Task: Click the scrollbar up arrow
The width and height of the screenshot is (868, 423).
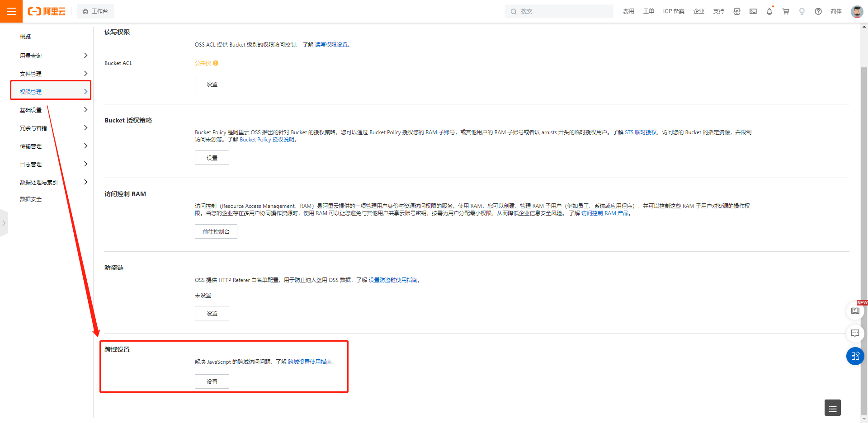Action: [864, 27]
